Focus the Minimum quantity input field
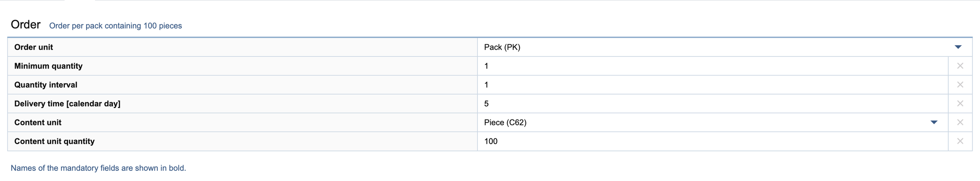The width and height of the screenshot is (980, 181). pos(713,66)
